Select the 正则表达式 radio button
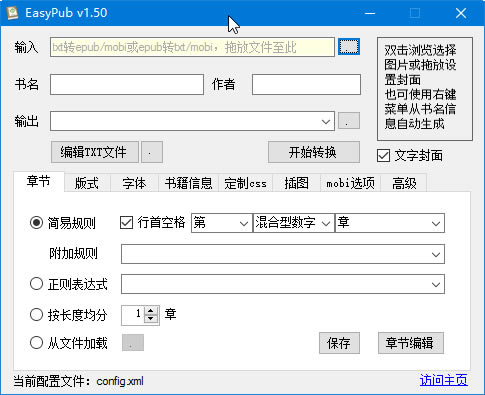This screenshot has width=485, height=395. coord(36,284)
